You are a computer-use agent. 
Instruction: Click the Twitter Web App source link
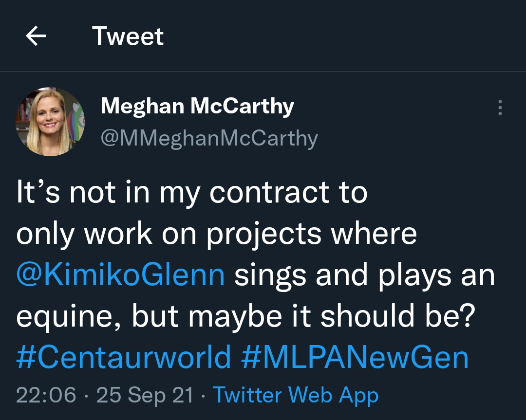pos(296,395)
